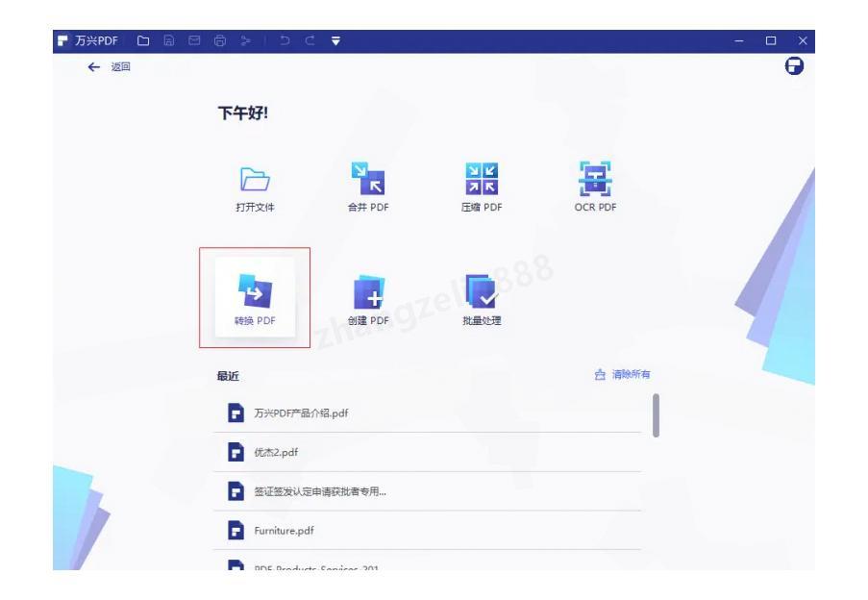Click the email envelope icon in title bar
This screenshot has width=868, height=600.
pos(194,40)
